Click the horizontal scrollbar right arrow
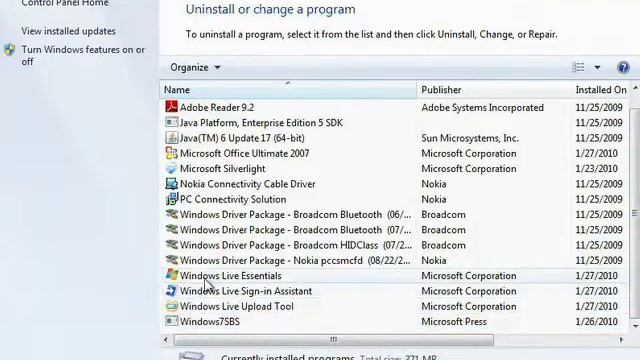The image size is (640, 360). (x=621, y=339)
